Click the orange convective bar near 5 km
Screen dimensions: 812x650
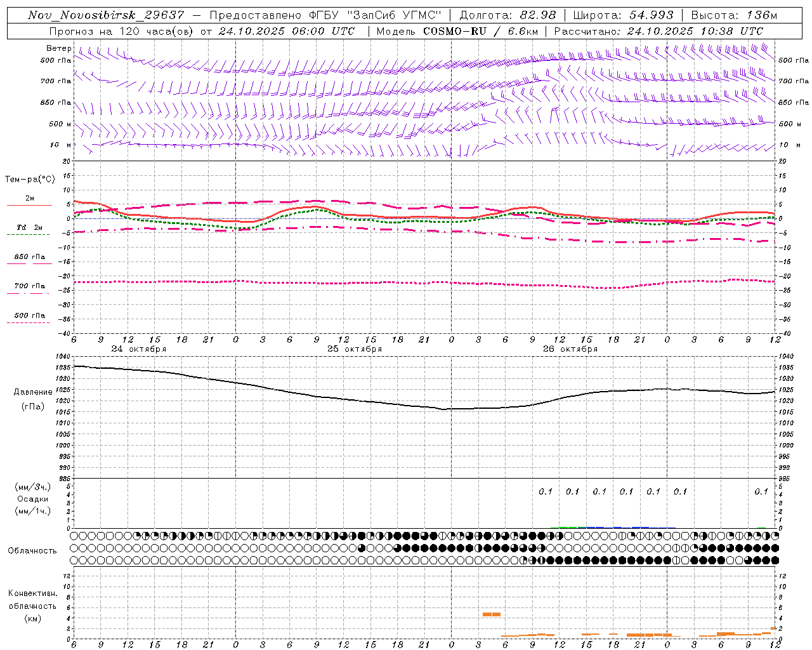[492, 614]
